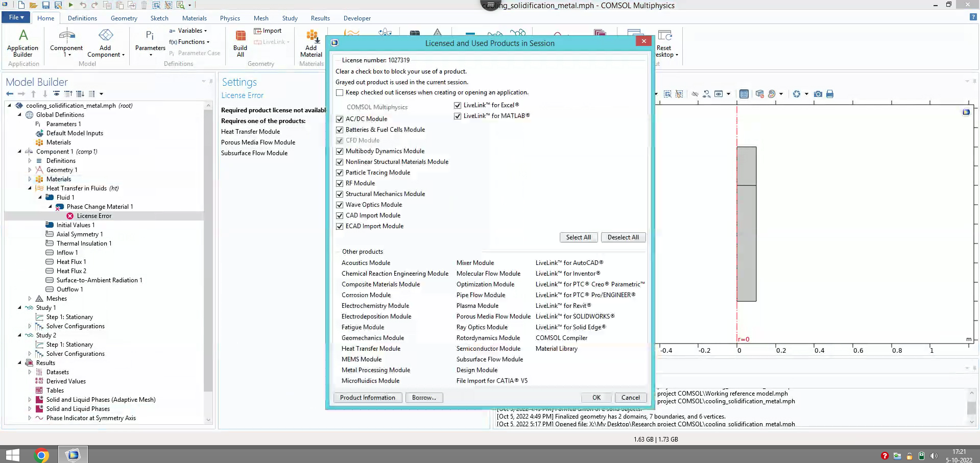Image resolution: width=980 pixels, height=463 pixels.
Task: Click the Deselect All button
Action: [623, 237]
